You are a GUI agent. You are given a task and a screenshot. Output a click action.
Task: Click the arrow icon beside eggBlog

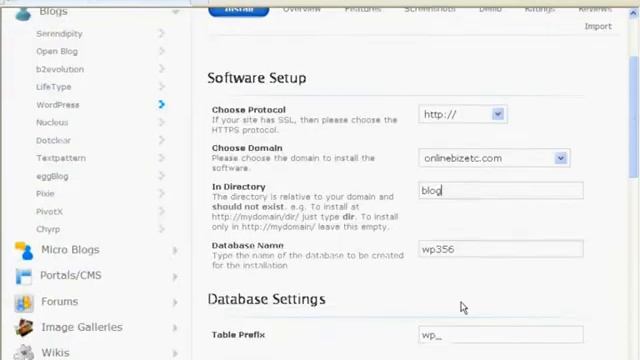pos(162,176)
